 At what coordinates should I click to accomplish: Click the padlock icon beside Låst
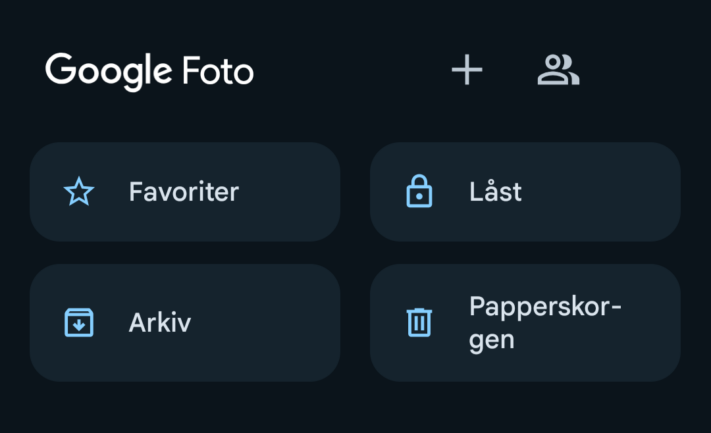pos(419,191)
